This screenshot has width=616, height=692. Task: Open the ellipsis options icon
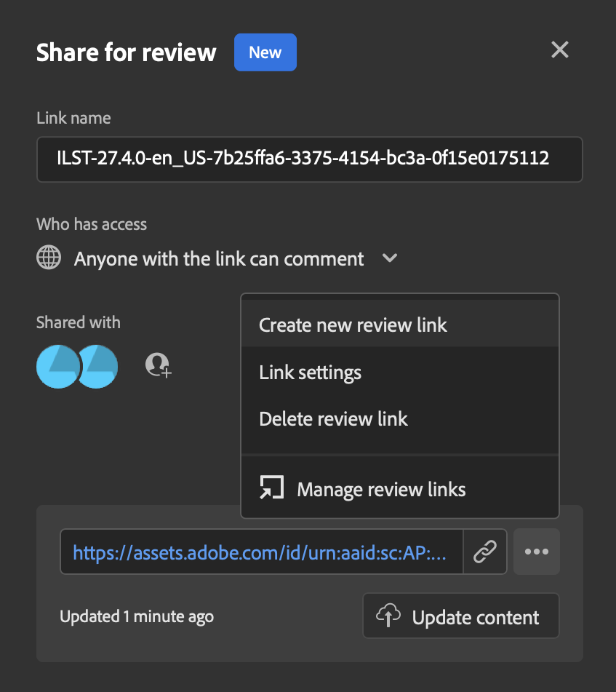(536, 552)
